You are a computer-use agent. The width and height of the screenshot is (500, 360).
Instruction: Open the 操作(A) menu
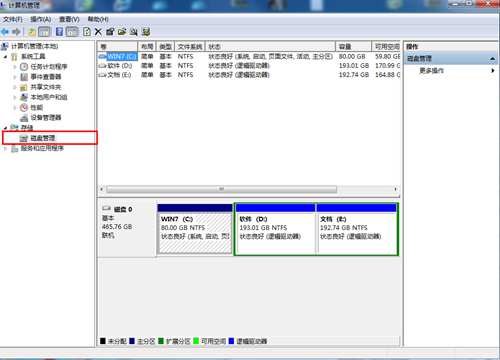[x=41, y=19]
